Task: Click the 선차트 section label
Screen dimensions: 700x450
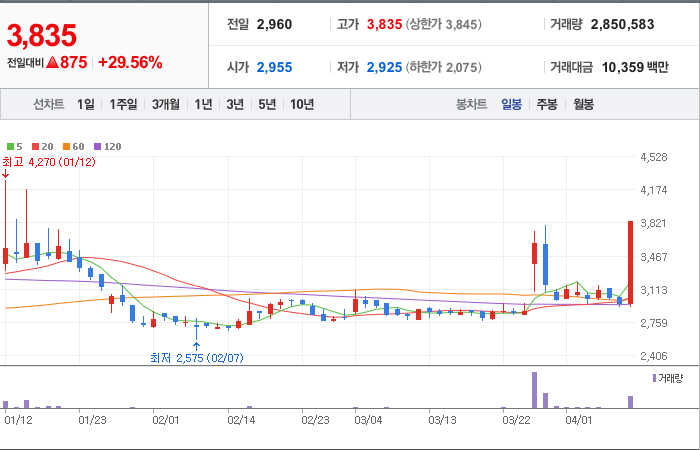Action: pyautogui.click(x=49, y=104)
